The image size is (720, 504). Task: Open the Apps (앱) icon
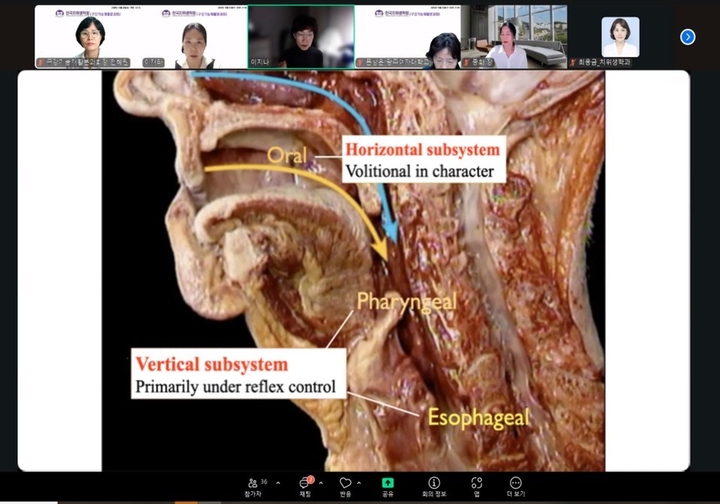(476, 484)
